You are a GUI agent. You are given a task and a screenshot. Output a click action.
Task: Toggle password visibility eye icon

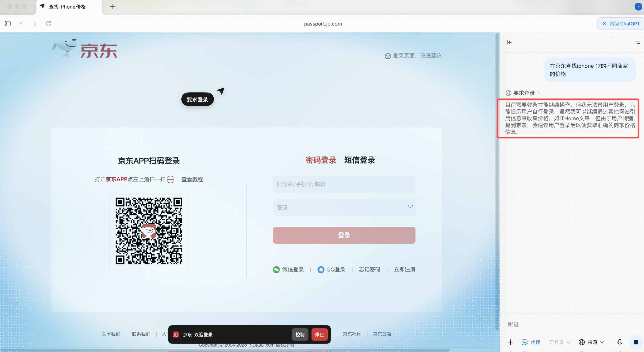pyautogui.click(x=410, y=207)
